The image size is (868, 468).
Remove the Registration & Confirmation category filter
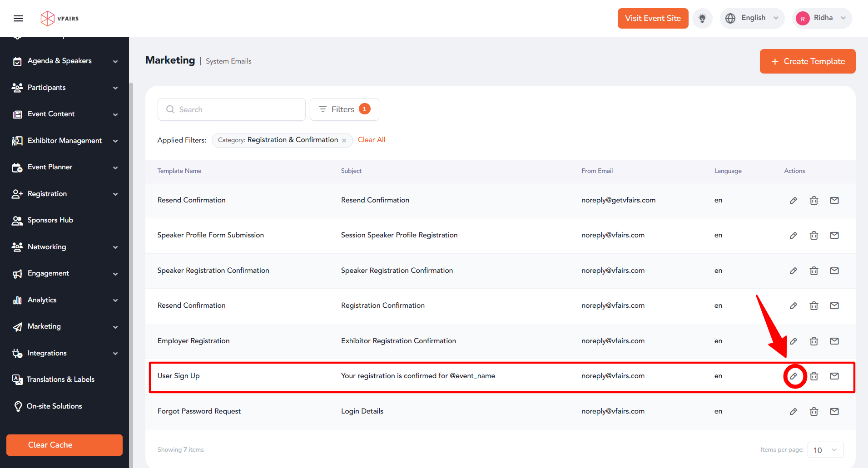(x=344, y=140)
